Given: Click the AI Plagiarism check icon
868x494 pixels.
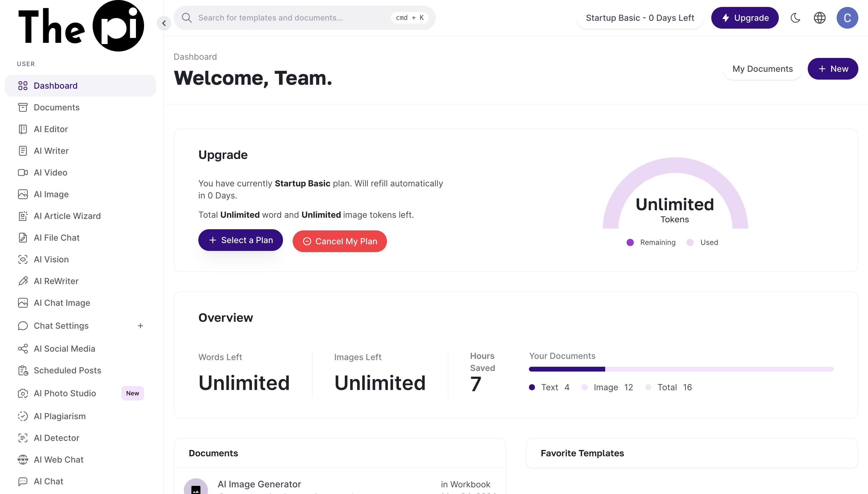Looking at the screenshot, I should pos(23,416).
